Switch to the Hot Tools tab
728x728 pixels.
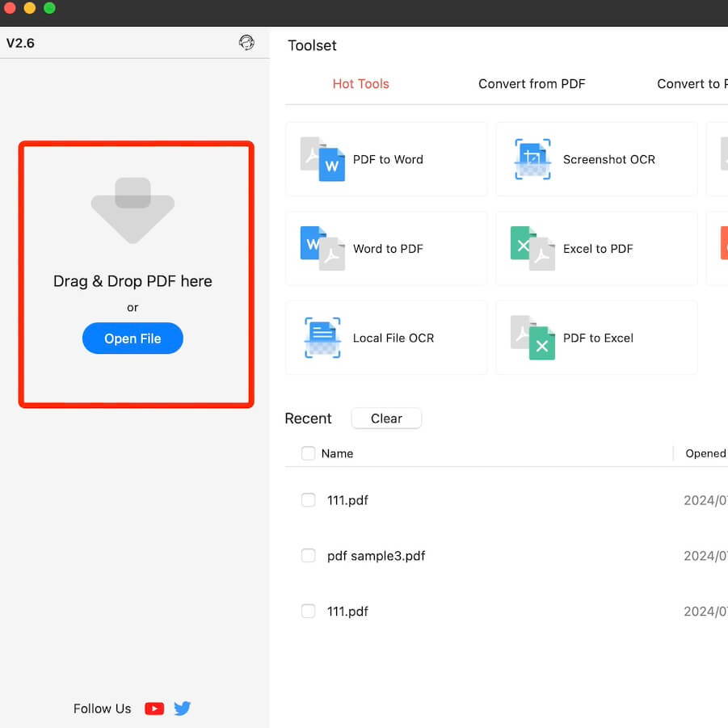coord(360,83)
